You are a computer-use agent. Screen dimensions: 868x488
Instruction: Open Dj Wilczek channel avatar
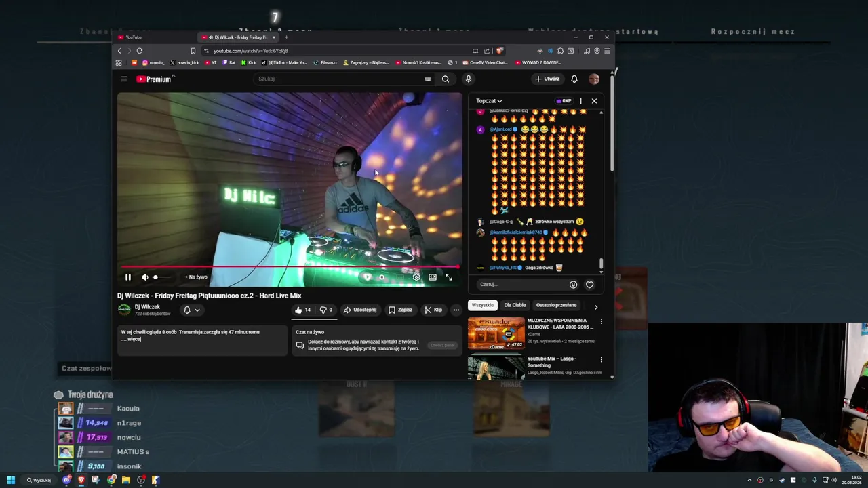coord(124,310)
